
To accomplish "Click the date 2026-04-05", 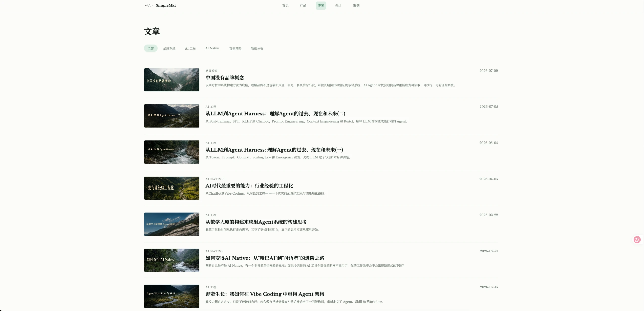I will pyautogui.click(x=488, y=179).
